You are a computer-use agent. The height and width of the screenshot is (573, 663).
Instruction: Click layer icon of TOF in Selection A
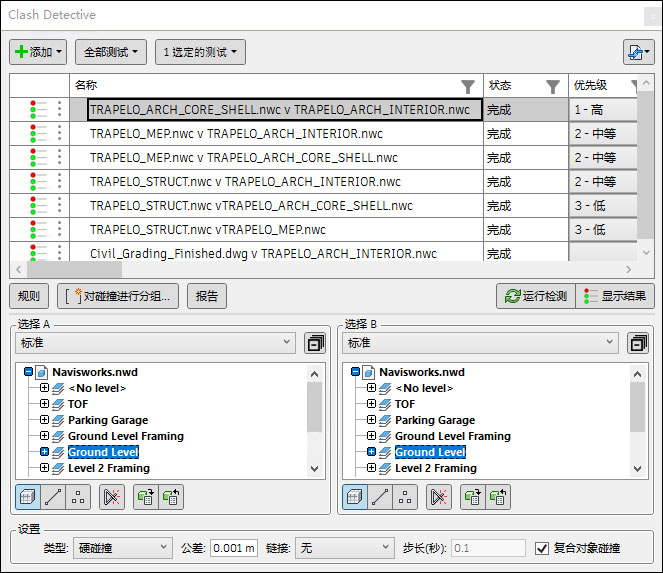click(58, 404)
